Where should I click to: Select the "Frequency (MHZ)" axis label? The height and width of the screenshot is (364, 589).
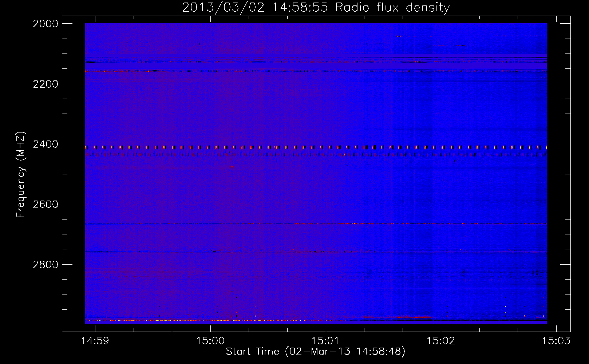coord(21,175)
